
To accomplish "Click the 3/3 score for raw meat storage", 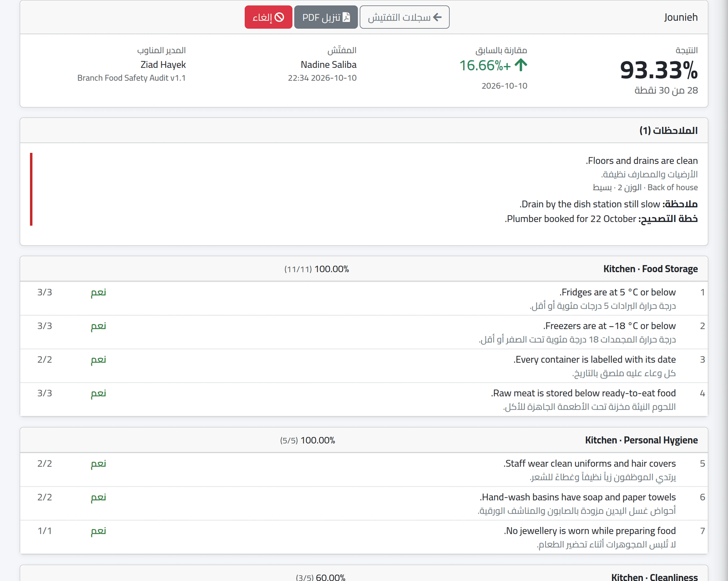I will pos(45,393).
